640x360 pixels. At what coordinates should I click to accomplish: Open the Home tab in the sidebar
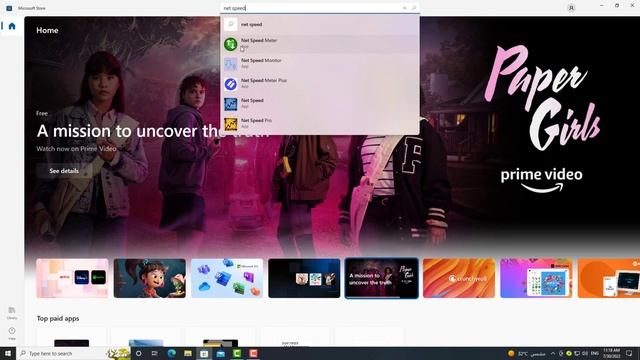click(x=12, y=26)
